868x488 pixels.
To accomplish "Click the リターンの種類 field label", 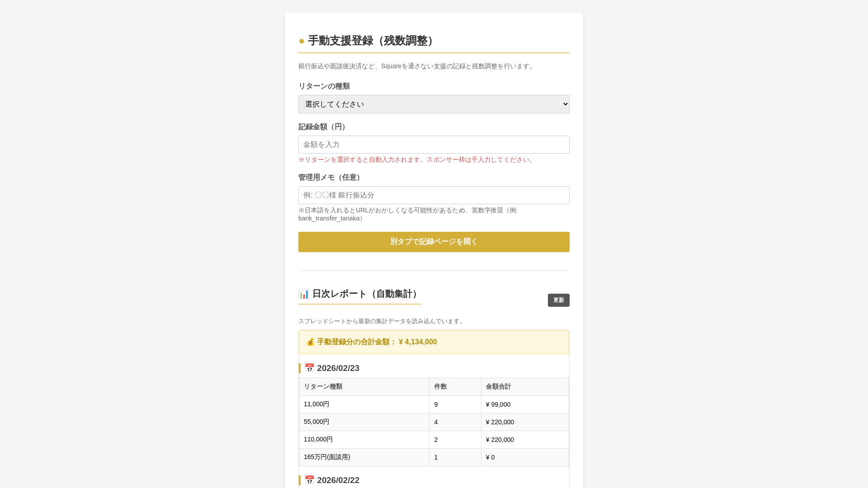I will coord(324,86).
